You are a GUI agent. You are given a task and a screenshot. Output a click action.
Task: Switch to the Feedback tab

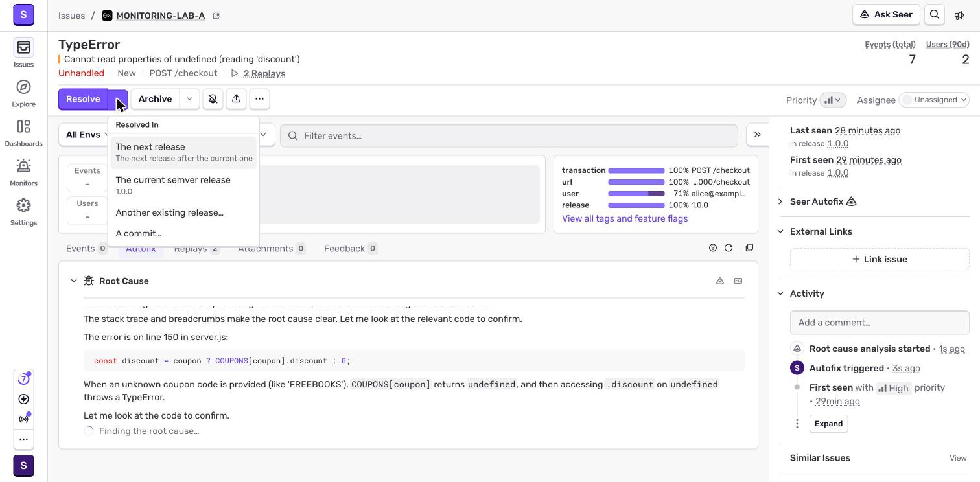tap(351, 249)
